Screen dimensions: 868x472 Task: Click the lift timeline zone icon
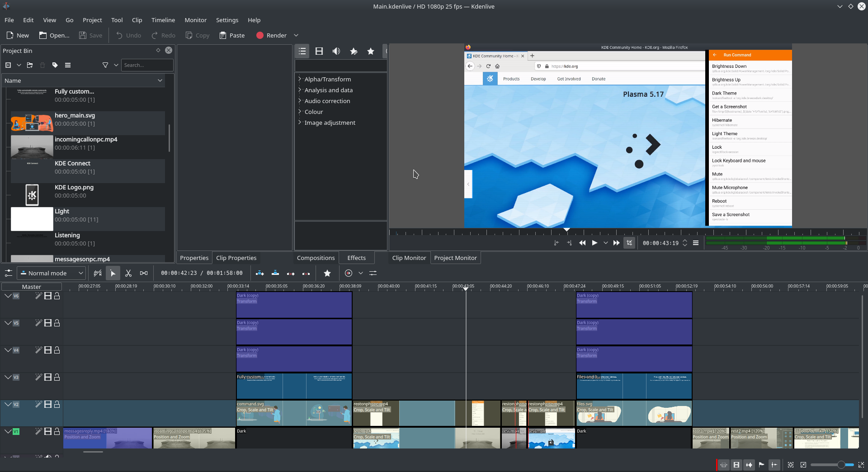coord(306,273)
